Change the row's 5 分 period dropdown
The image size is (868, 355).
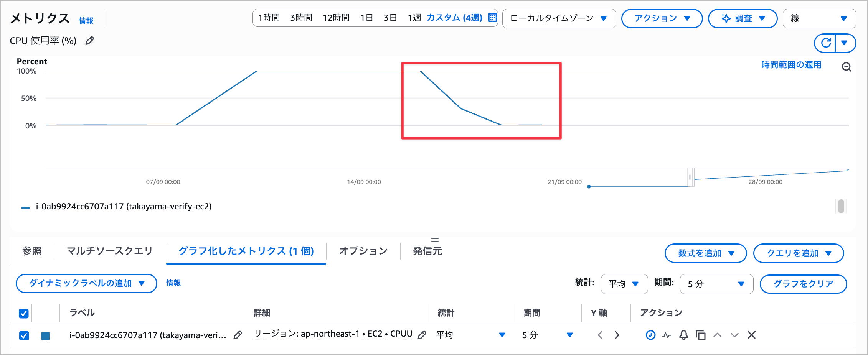548,335
